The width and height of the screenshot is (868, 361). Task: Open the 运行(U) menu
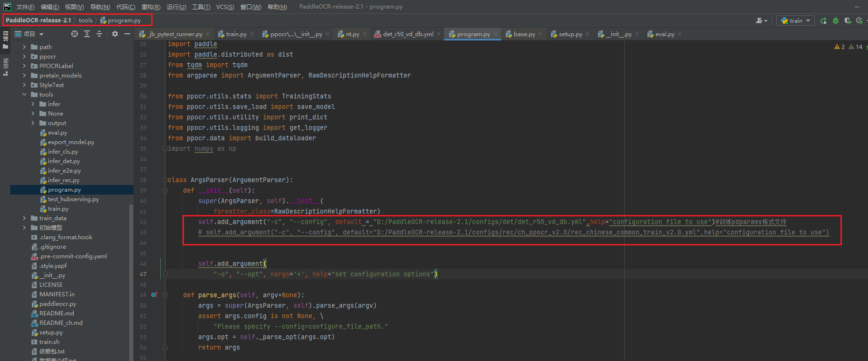point(176,7)
